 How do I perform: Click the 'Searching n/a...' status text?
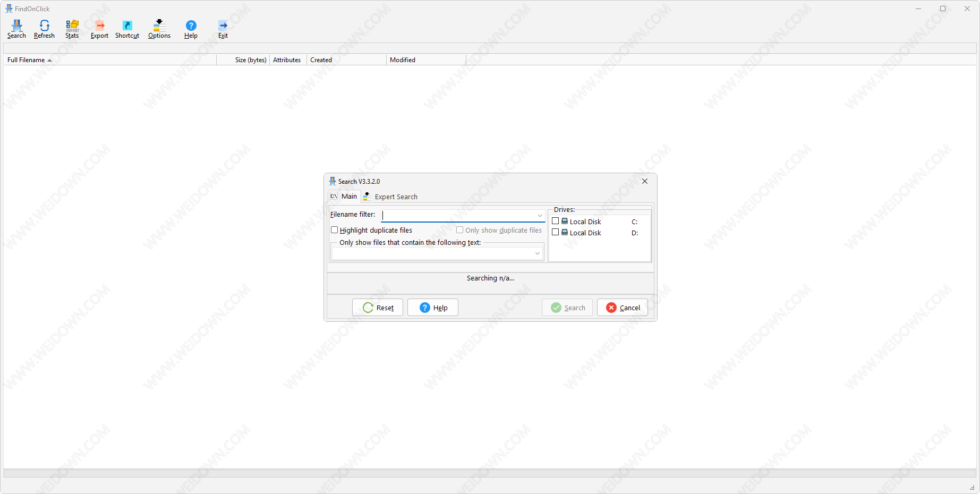tap(490, 278)
